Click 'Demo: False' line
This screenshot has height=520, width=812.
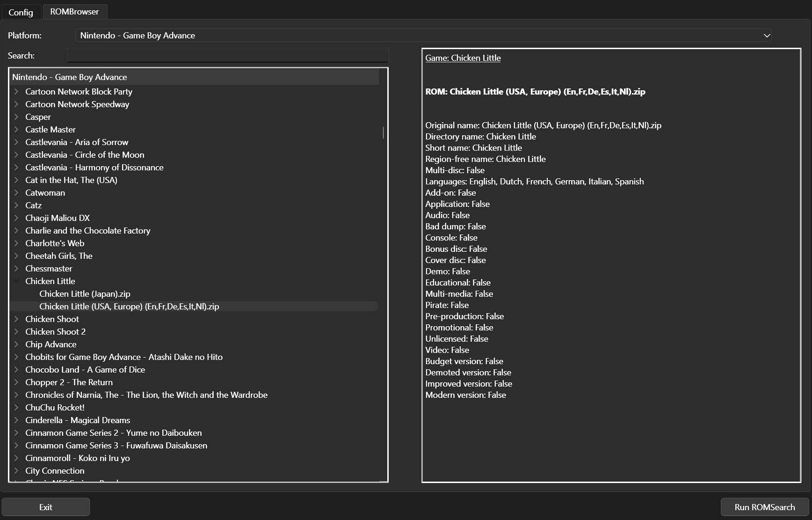point(448,271)
